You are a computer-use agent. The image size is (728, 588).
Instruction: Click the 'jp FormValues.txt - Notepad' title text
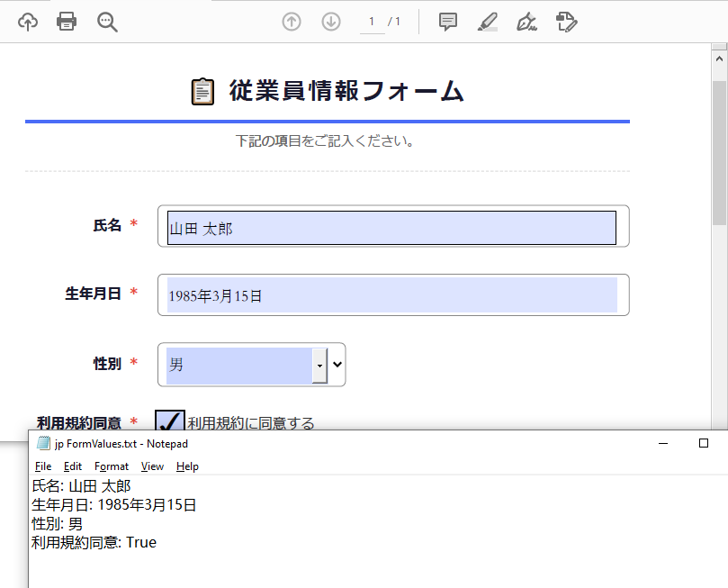[121, 444]
